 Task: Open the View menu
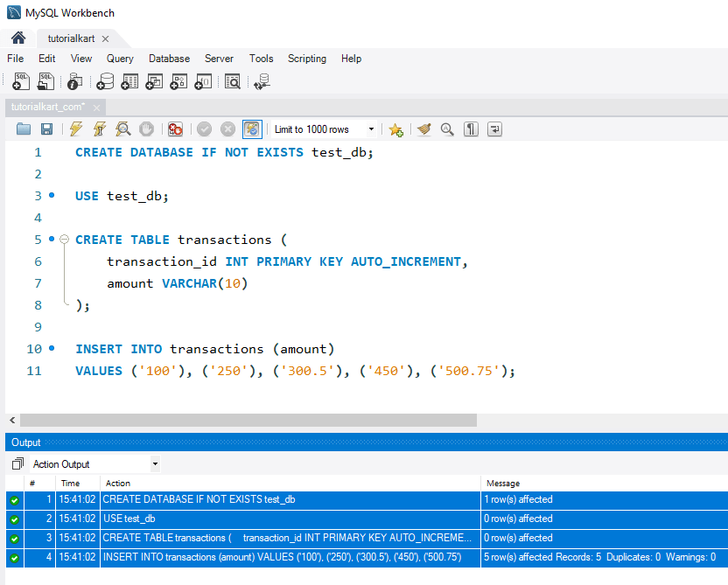(81, 59)
